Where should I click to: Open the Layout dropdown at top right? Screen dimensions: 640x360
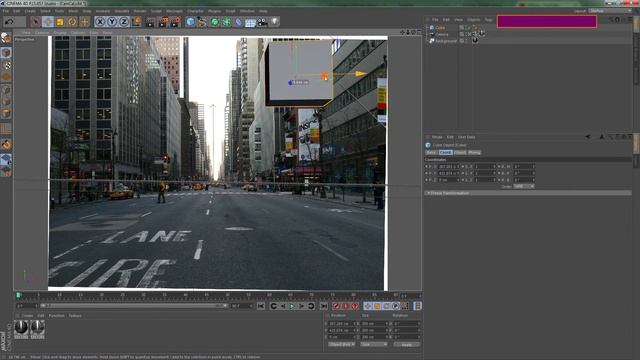(x=610, y=11)
